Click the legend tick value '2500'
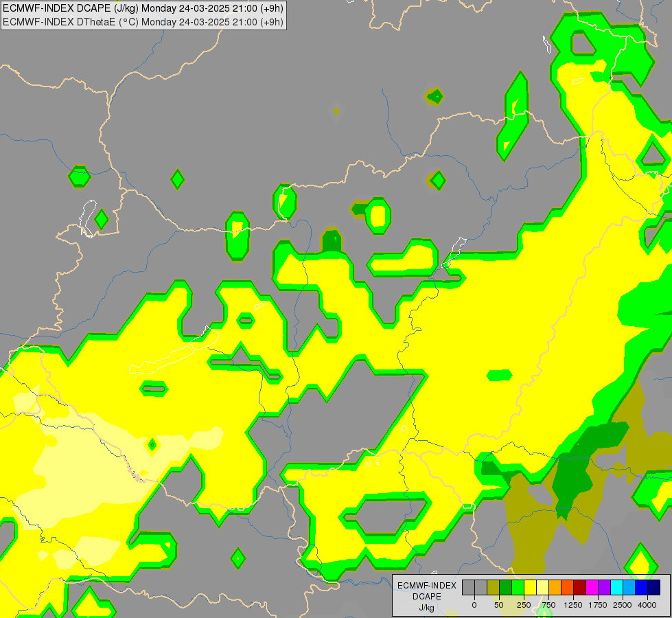The width and height of the screenshot is (672, 618). 623,605
